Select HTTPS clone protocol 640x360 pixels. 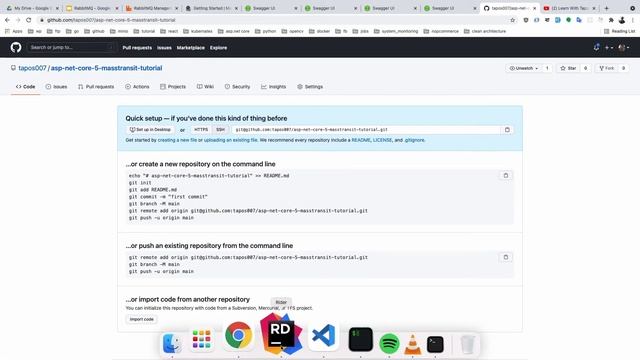[201, 130]
